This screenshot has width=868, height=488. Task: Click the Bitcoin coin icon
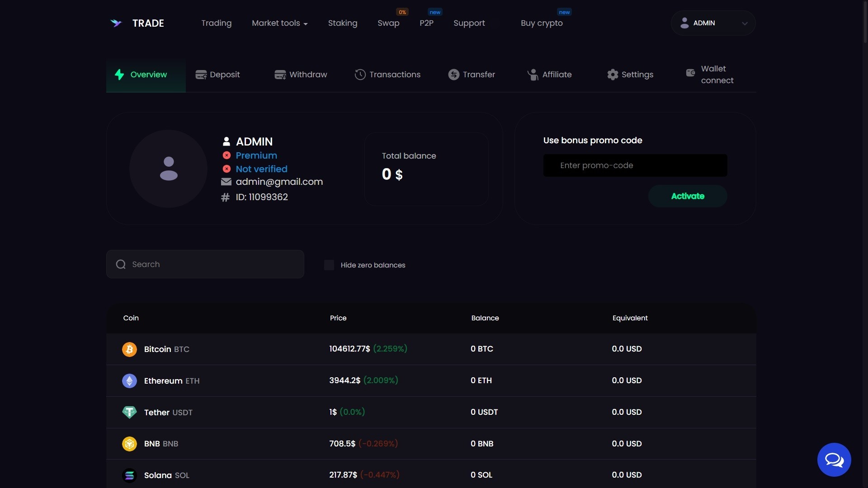(x=129, y=349)
